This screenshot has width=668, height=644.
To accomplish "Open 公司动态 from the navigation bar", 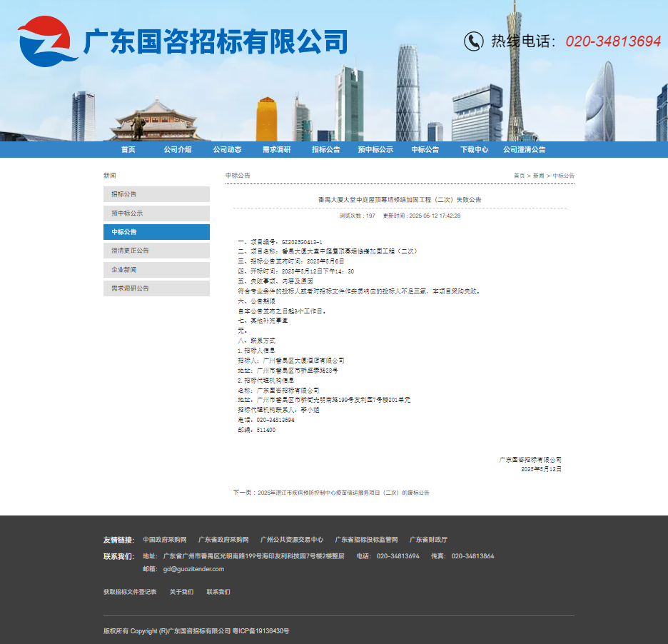I will [x=227, y=150].
